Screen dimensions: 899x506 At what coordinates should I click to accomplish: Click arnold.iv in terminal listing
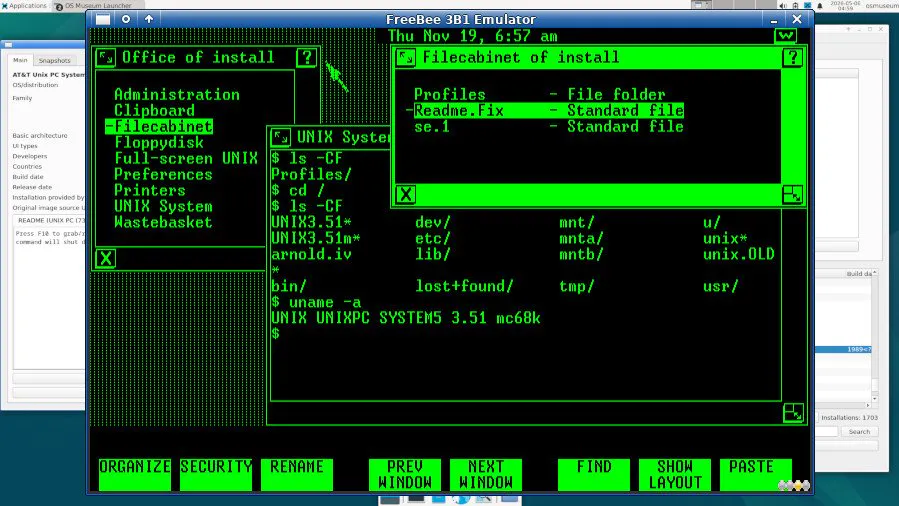click(311, 254)
